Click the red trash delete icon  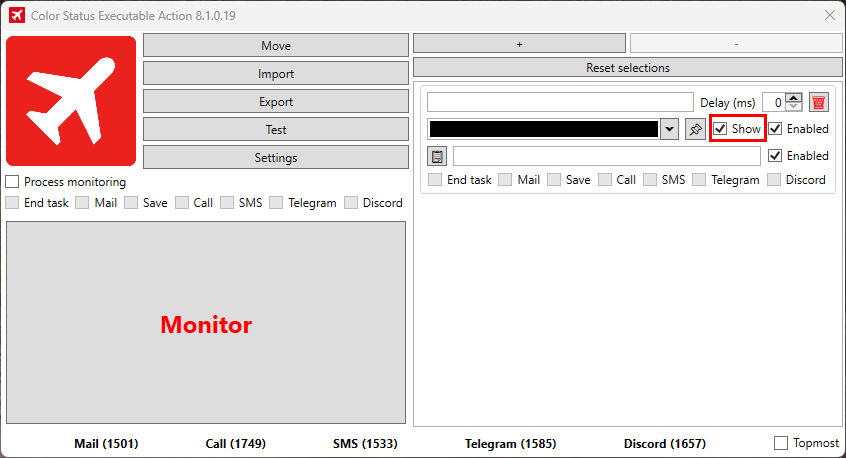pos(818,102)
